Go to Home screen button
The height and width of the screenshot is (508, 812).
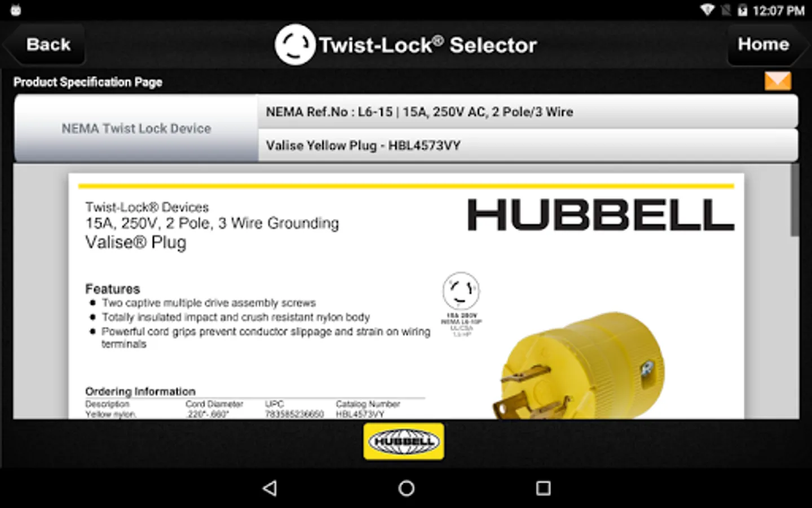click(x=766, y=45)
